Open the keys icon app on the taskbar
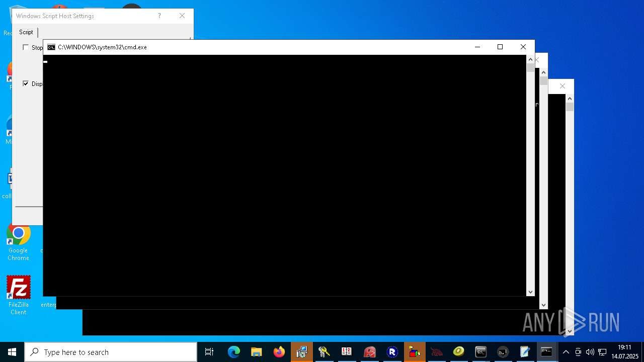Screen dimensions: 644x362 click(324, 352)
